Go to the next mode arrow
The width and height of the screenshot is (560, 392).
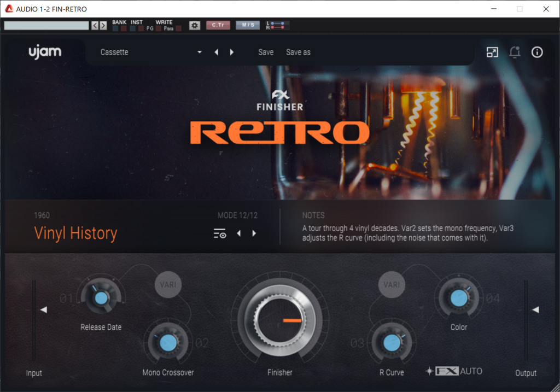(x=254, y=233)
